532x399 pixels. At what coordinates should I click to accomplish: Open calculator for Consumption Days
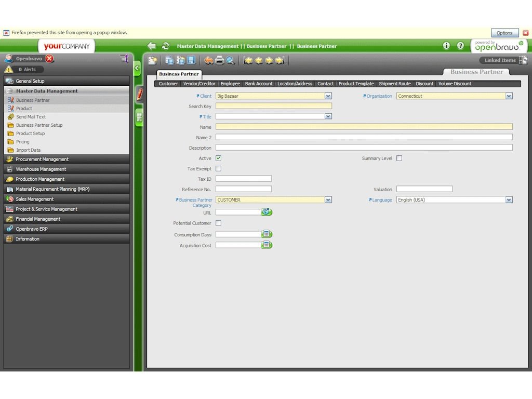(x=267, y=234)
